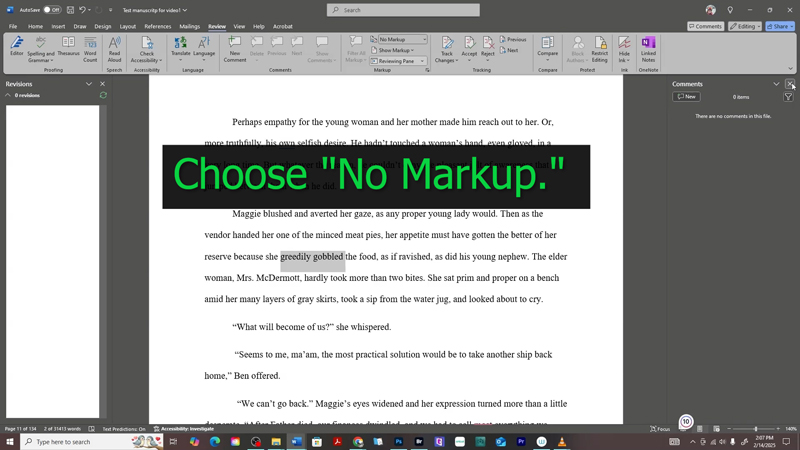This screenshot has width=800, height=450.
Task: Open Restrict Editing
Action: click(599, 49)
